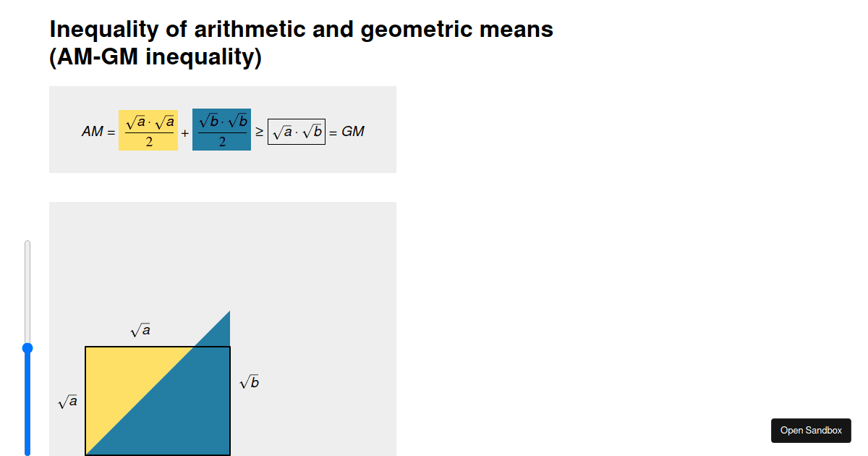Click the GM label in the formula

point(354,131)
